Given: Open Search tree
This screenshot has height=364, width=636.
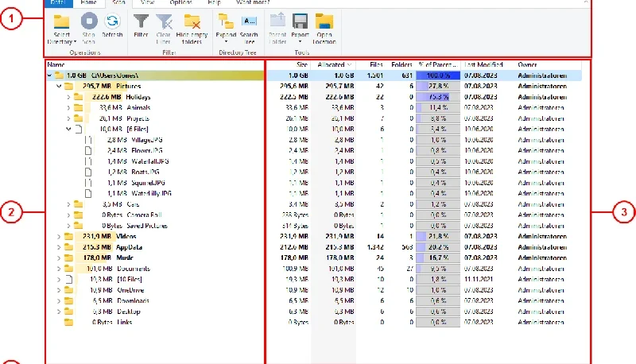Looking at the screenshot, I should (249, 29).
